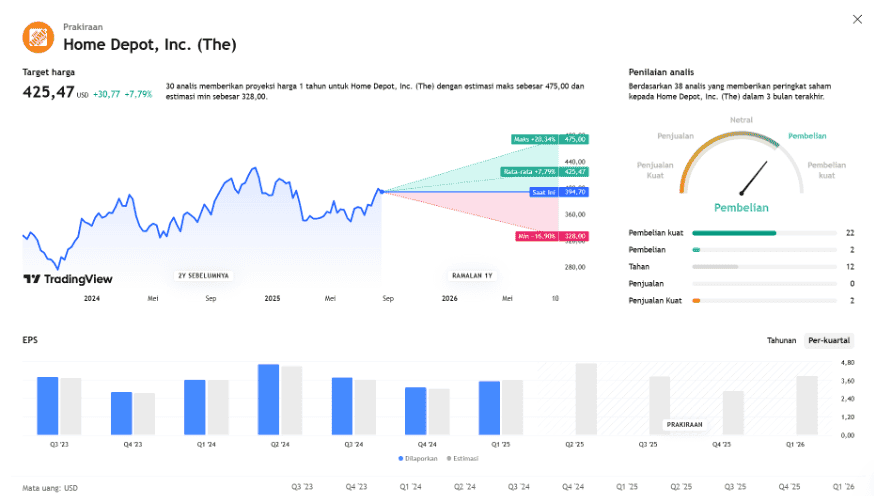874x496 pixels.
Task: Click the TradingView logo on chart
Action: (68, 279)
